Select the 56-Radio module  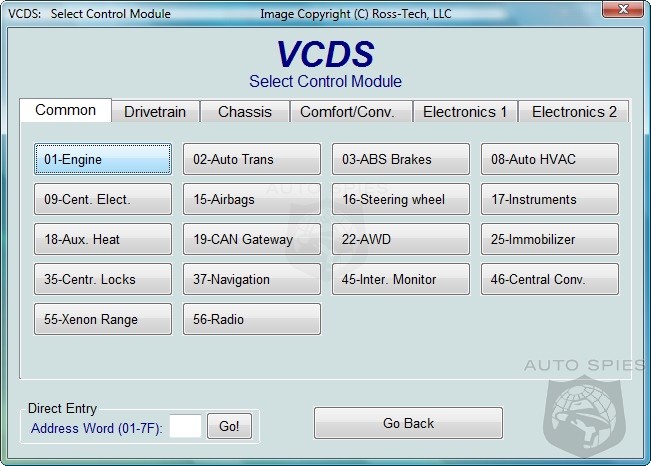point(251,319)
